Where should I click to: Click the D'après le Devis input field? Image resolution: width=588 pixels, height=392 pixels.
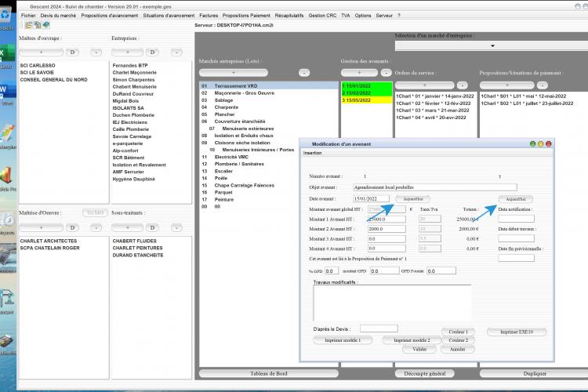379,329
